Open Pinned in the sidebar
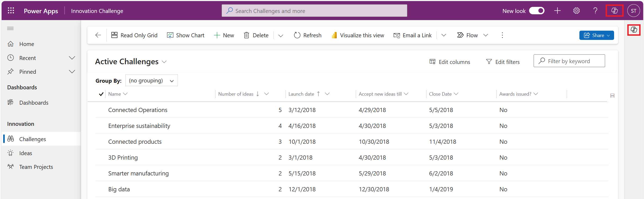Viewport: 644px width, 199px height. coord(41,72)
